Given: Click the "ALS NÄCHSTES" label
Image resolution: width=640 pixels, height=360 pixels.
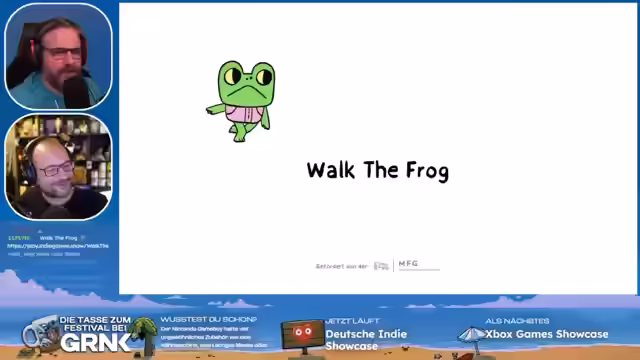Looking at the screenshot, I should (517, 321).
